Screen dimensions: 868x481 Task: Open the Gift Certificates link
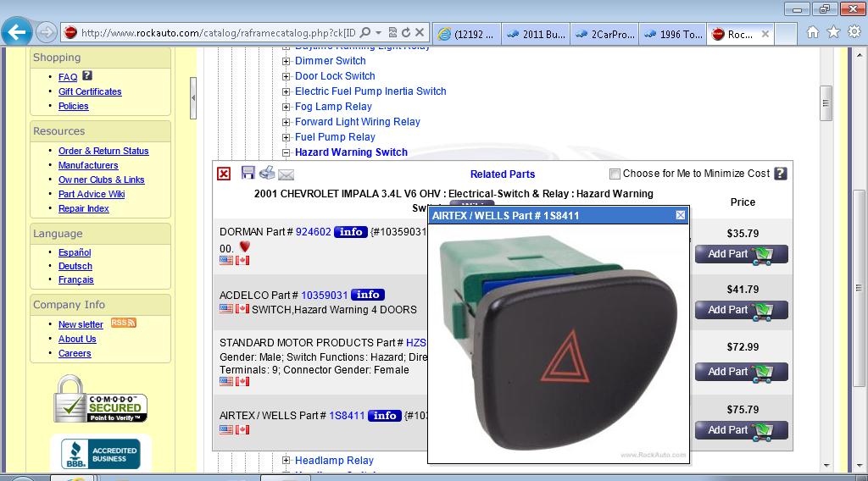90,91
